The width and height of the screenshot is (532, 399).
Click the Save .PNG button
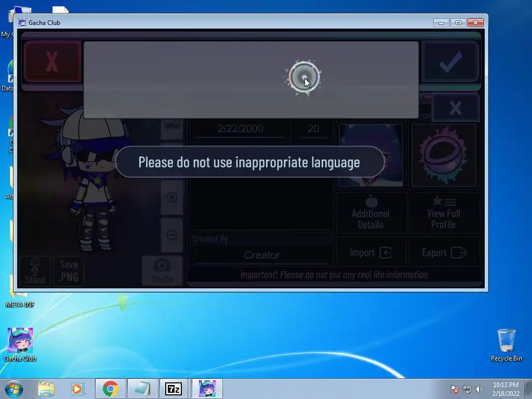pyautogui.click(x=69, y=271)
